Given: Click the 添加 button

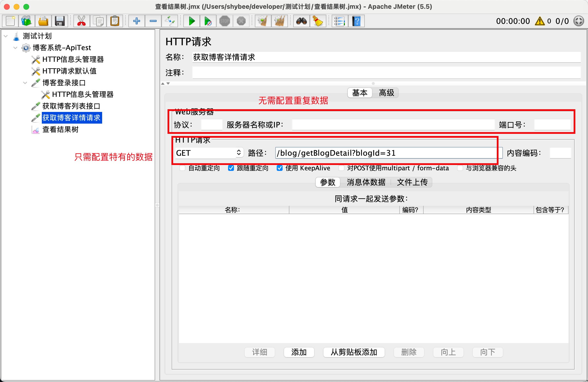Looking at the screenshot, I should pyautogui.click(x=299, y=352).
